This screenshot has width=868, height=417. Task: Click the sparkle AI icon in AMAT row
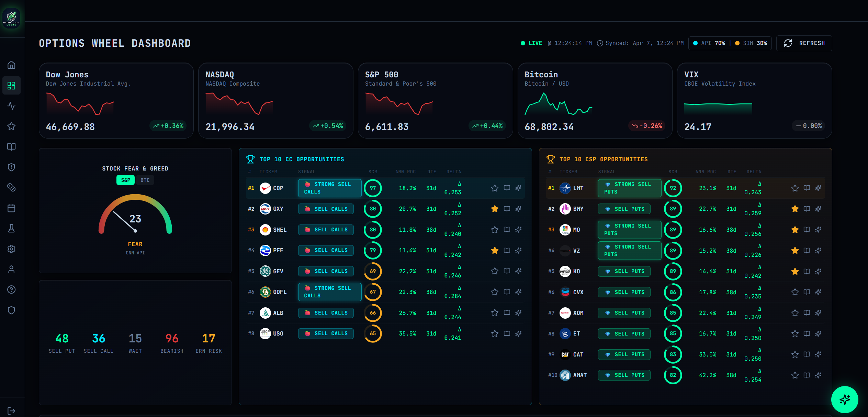tap(818, 375)
